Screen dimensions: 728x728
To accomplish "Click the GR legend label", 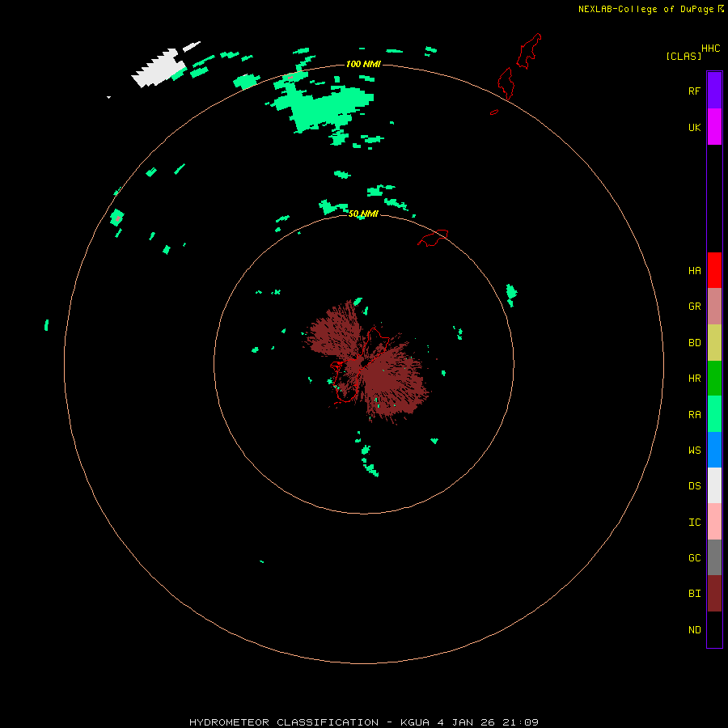I will coord(694,307).
